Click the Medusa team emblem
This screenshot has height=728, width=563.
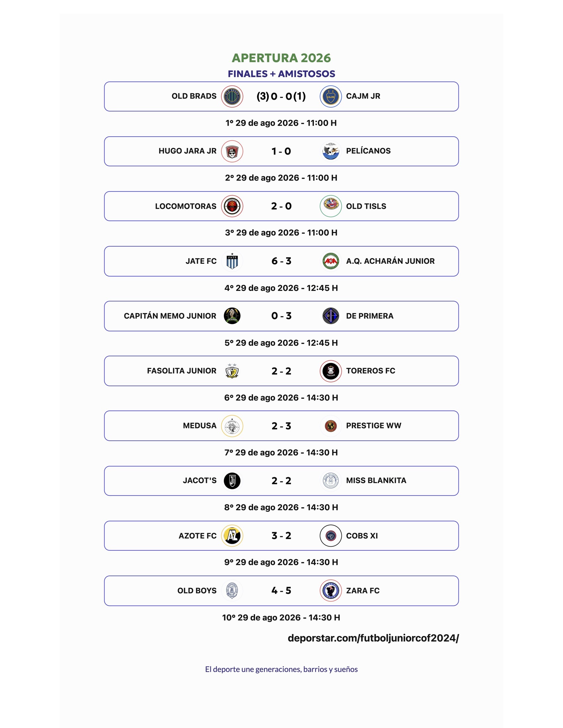pyautogui.click(x=232, y=426)
